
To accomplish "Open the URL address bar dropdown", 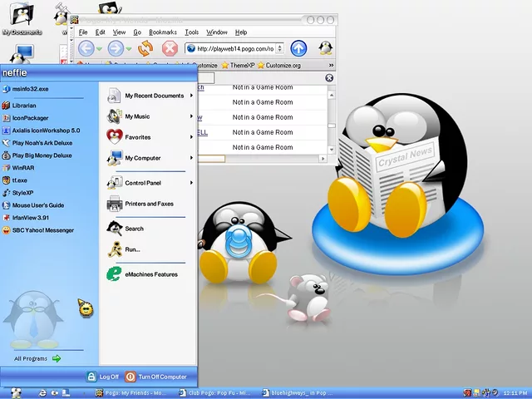I will pyautogui.click(x=281, y=48).
